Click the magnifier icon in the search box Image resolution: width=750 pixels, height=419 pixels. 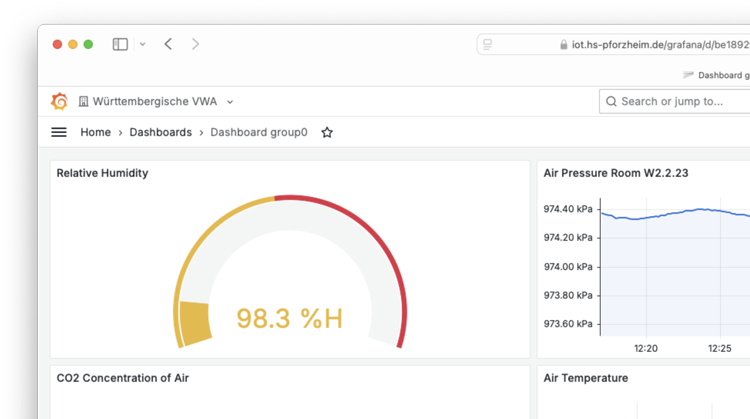pos(611,101)
